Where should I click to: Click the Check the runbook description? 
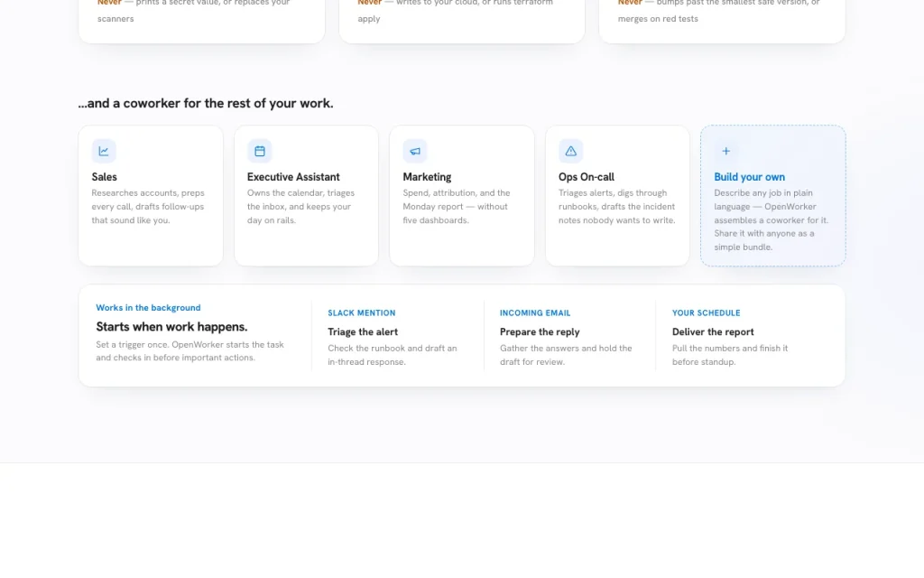click(393, 355)
